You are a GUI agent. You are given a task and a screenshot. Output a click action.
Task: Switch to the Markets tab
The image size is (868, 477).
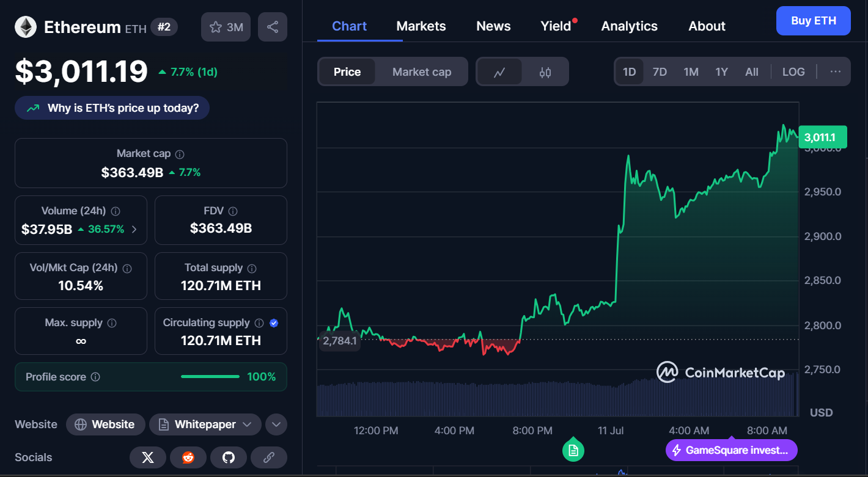421,26
